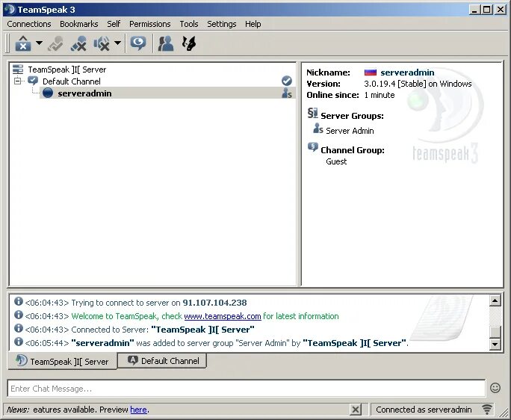
Task: Maximize the TeamSpeak 3 window
Action: click(487, 10)
